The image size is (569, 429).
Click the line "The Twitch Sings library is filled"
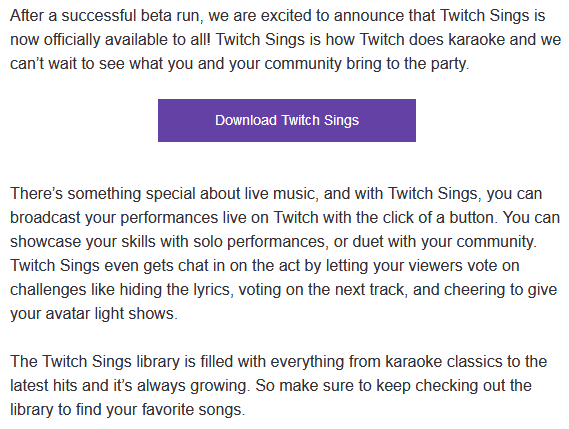pos(278,361)
